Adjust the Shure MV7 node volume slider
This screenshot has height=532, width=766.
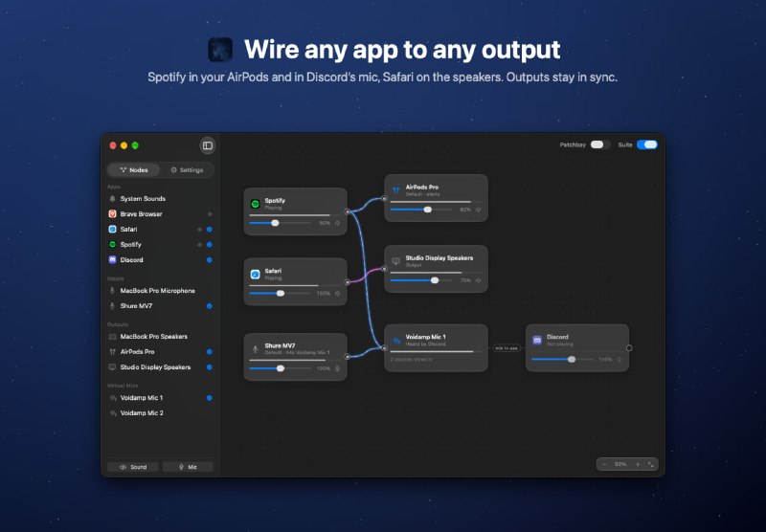click(280, 368)
